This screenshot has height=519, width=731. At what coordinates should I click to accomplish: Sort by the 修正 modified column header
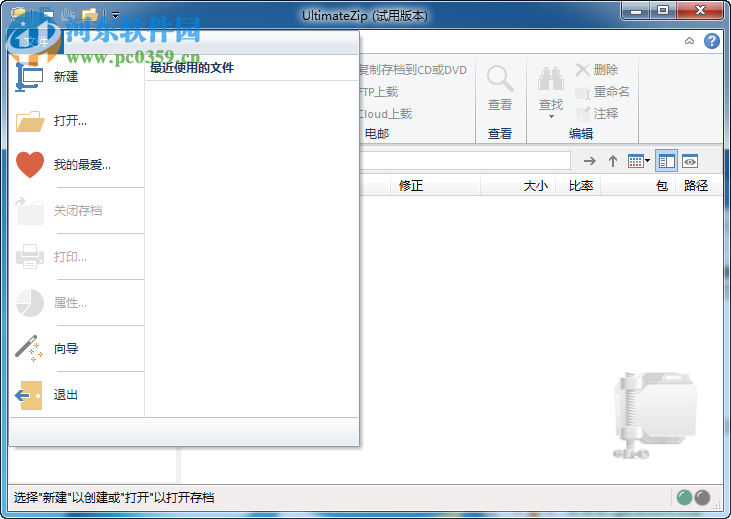coord(435,186)
